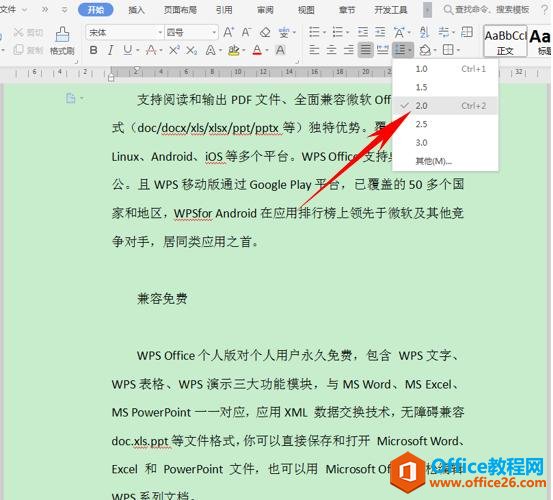Click the phonetic guide icon

284,32
